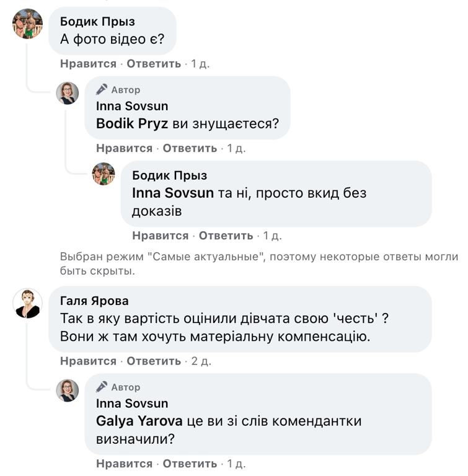Reply to 'просто вкид без доказів' comment
Image resolution: width=468 pixels, height=476 pixels.
point(226,236)
